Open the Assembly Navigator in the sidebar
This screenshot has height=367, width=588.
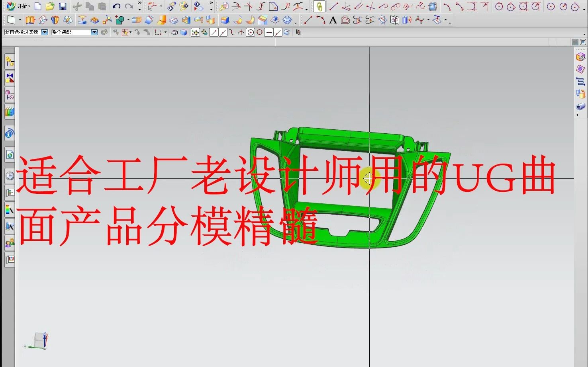pos(10,61)
